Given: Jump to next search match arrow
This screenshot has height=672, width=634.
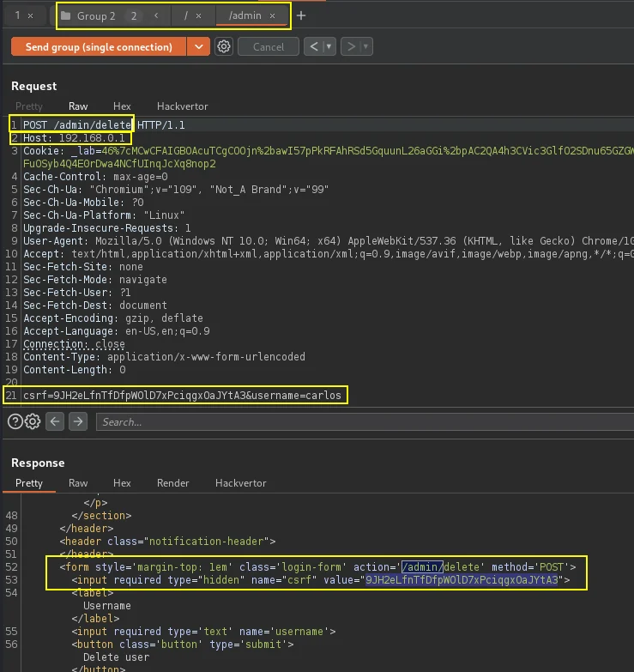Looking at the screenshot, I should [78, 421].
